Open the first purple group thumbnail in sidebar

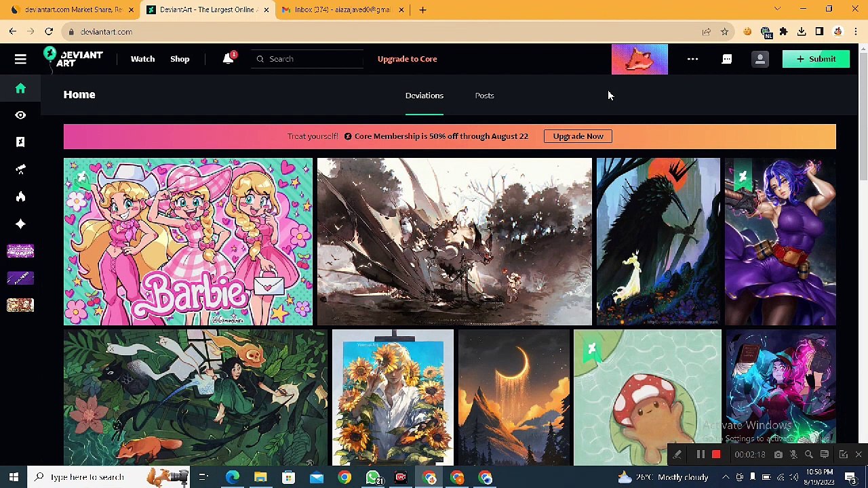click(20, 251)
